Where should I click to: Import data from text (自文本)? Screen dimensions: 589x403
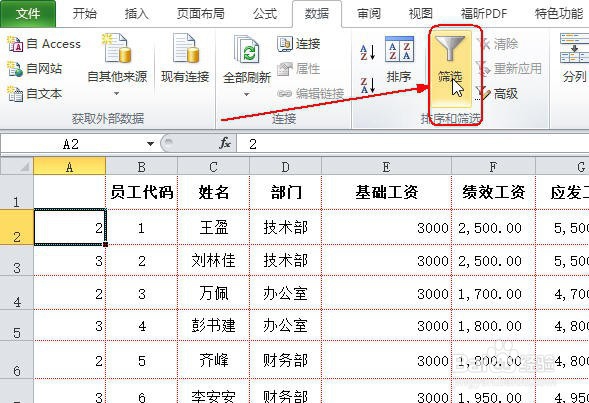(35, 94)
